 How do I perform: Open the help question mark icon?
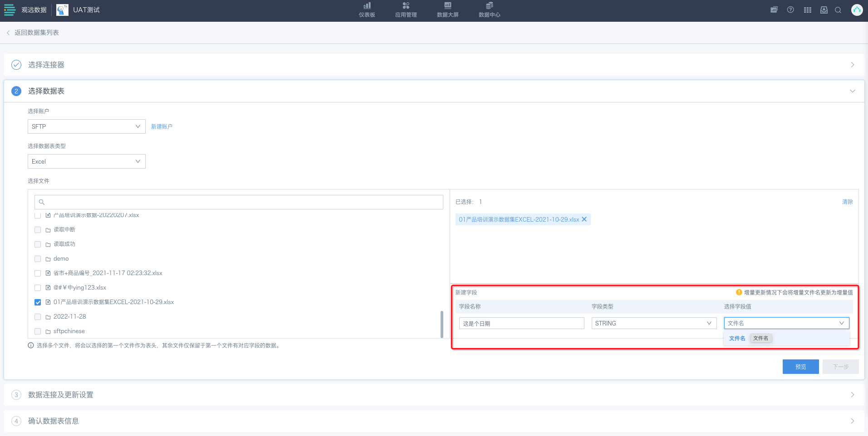(790, 10)
